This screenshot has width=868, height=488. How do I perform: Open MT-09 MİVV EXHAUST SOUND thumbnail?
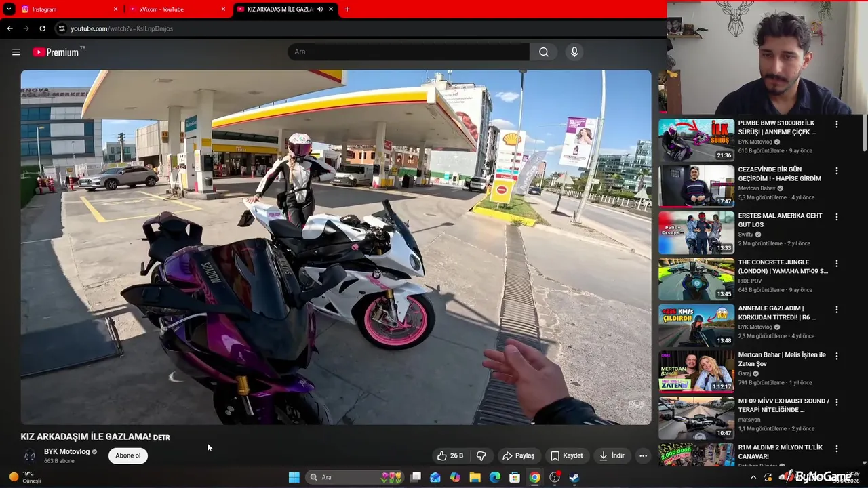click(x=696, y=418)
